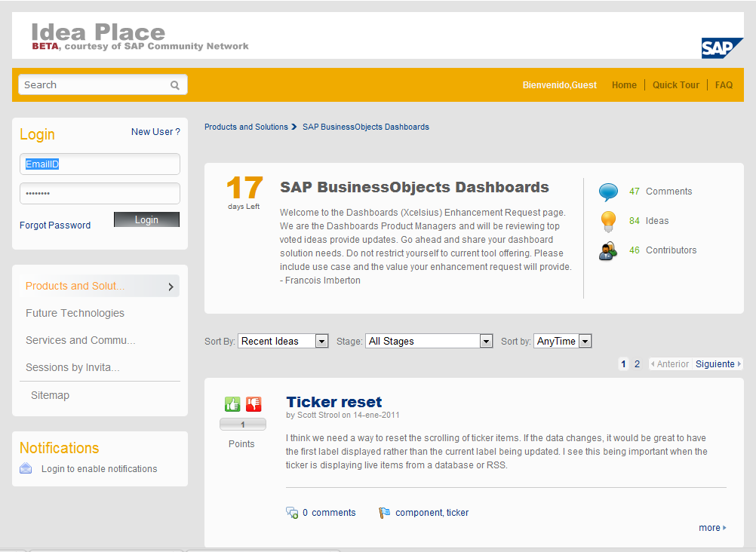Click the comments speech bubble icon

[x=608, y=192]
